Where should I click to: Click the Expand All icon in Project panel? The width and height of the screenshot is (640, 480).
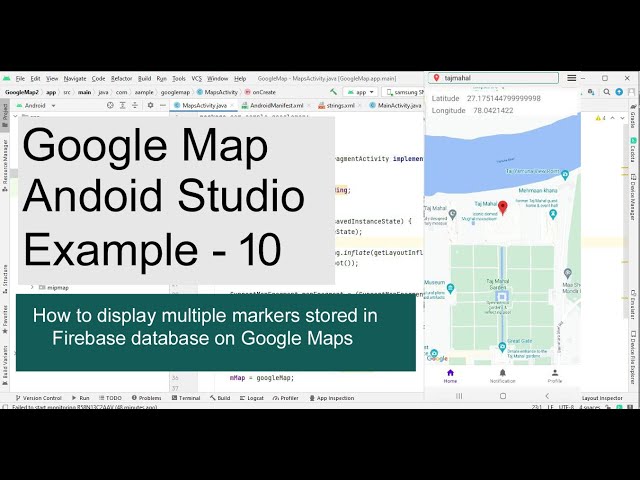122,105
